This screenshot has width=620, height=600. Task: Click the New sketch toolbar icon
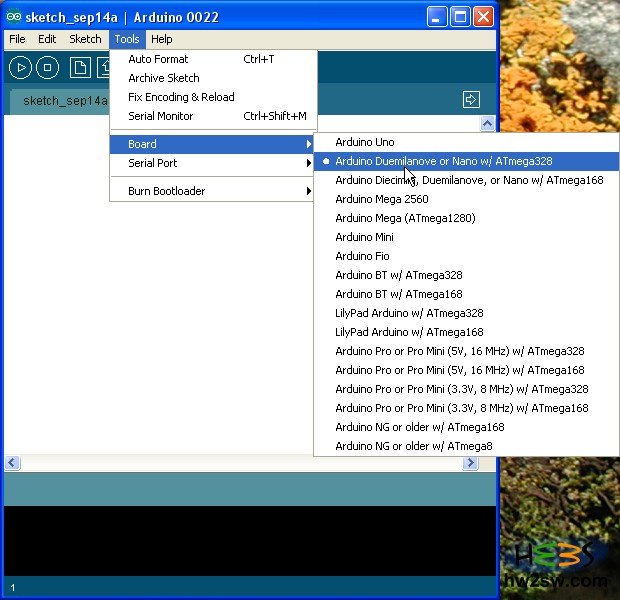click(79, 68)
